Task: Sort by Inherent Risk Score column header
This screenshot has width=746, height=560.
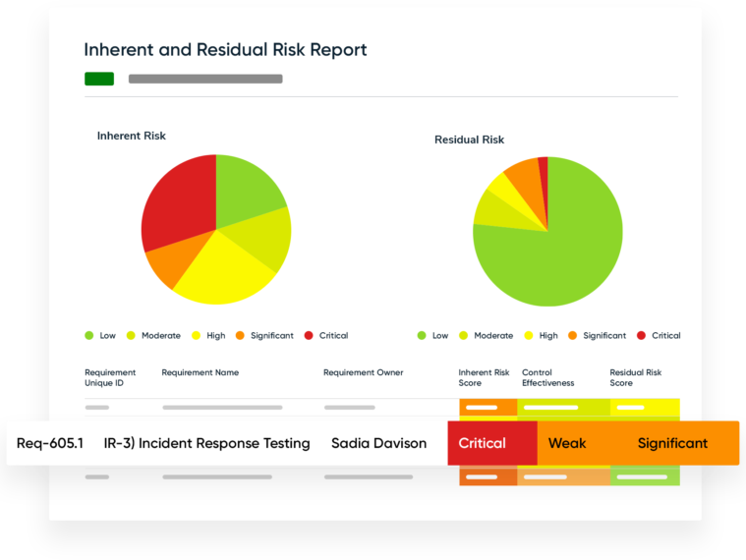Action: (484, 377)
